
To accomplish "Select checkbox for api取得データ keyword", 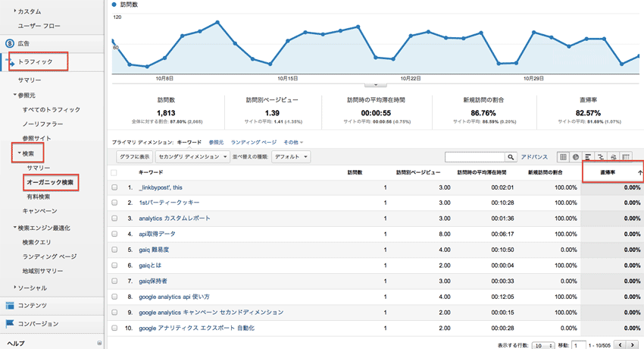I will [x=114, y=234].
